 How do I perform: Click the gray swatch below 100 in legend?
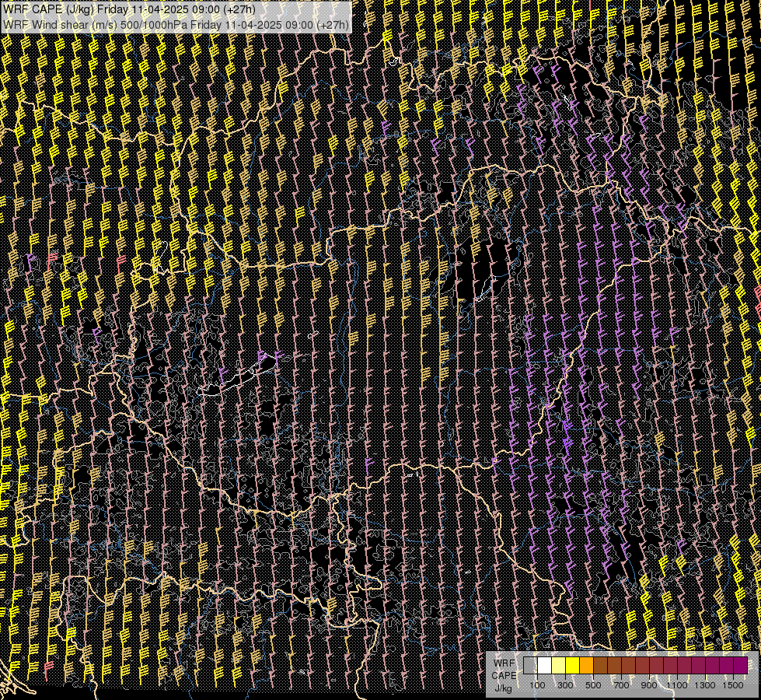(x=530, y=666)
